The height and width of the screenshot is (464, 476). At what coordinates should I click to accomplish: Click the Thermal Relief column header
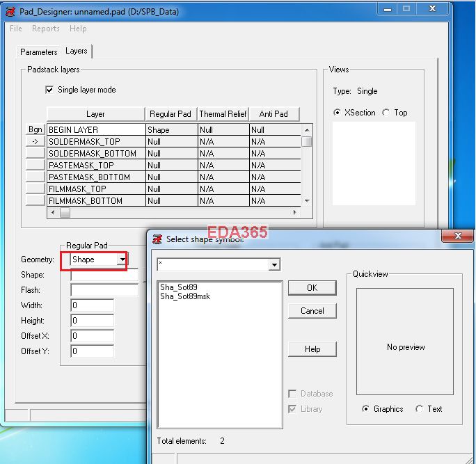(x=223, y=114)
